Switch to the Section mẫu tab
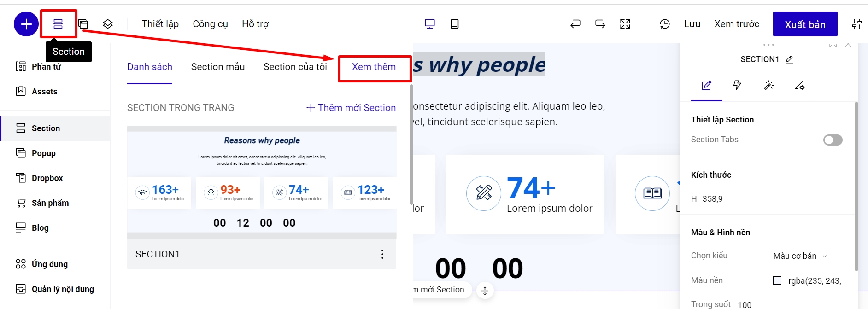The width and height of the screenshot is (868, 309). pos(218,67)
